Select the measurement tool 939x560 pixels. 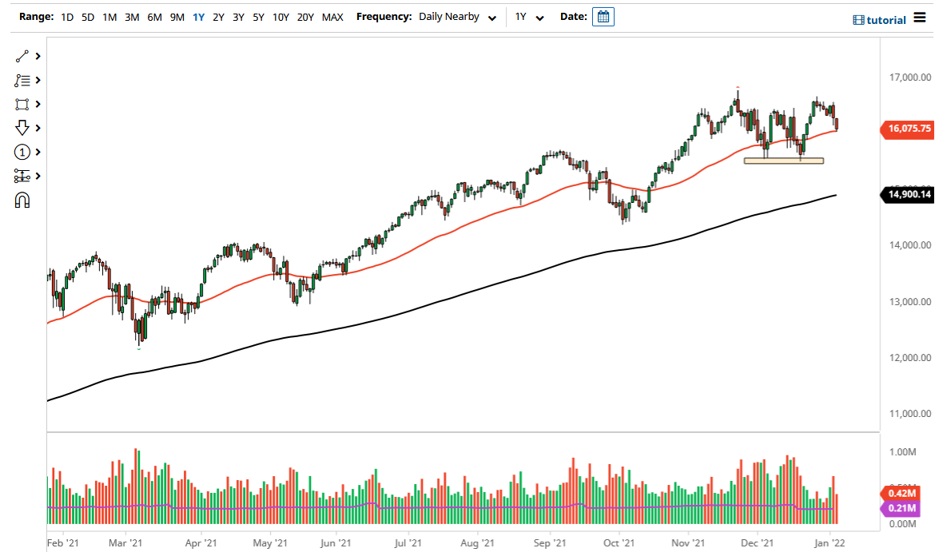[22, 176]
